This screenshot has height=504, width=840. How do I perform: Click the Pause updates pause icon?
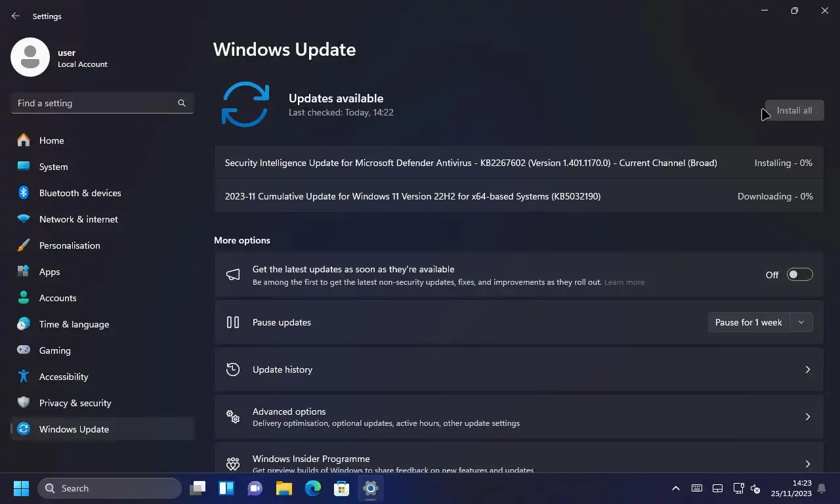point(233,322)
